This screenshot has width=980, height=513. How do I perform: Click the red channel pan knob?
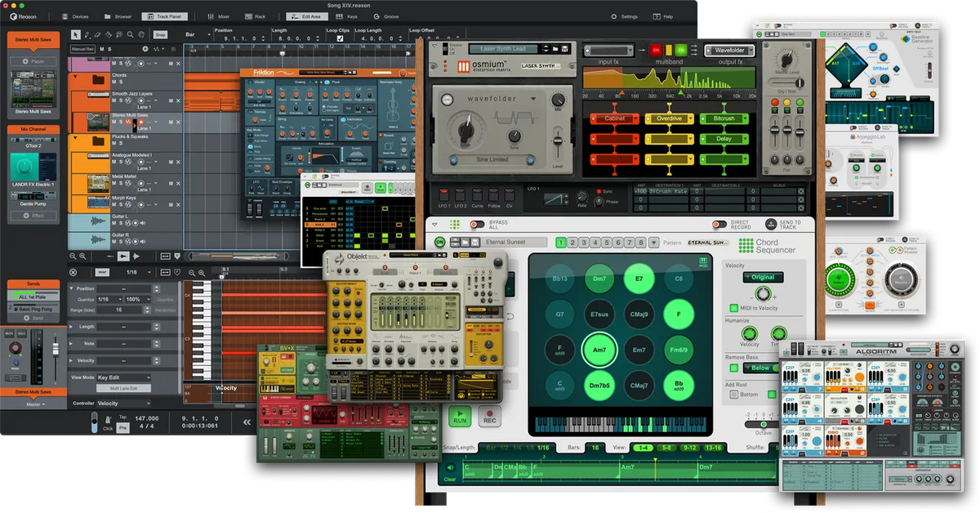point(16,349)
